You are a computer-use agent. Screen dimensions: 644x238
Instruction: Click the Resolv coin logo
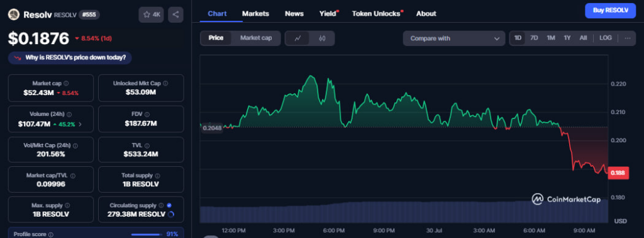(14, 15)
